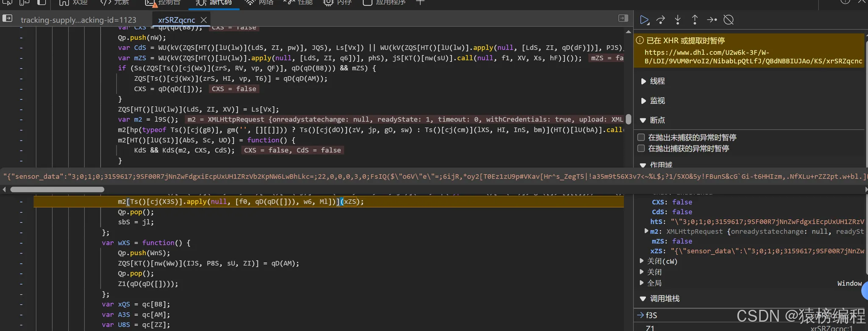
Task: Click the horizontal scrollbar left arrow
Action: click(x=4, y=189)
